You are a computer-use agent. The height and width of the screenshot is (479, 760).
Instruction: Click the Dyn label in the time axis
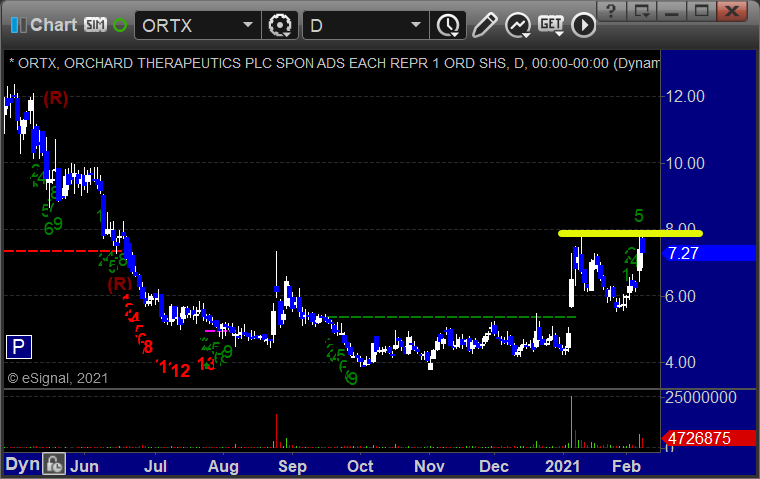point(22,464)
